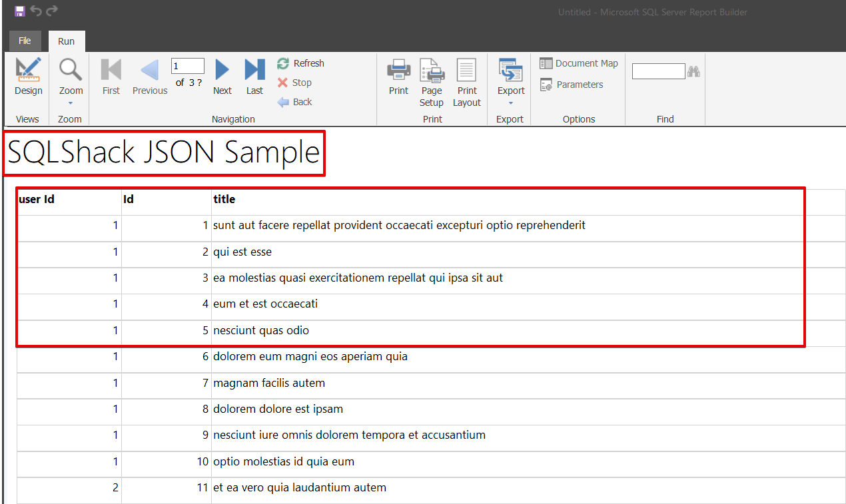Screen dimensions: 846x504
Task: Click the SQLShack JSON Sample title
Action: (x=164, y=153)
